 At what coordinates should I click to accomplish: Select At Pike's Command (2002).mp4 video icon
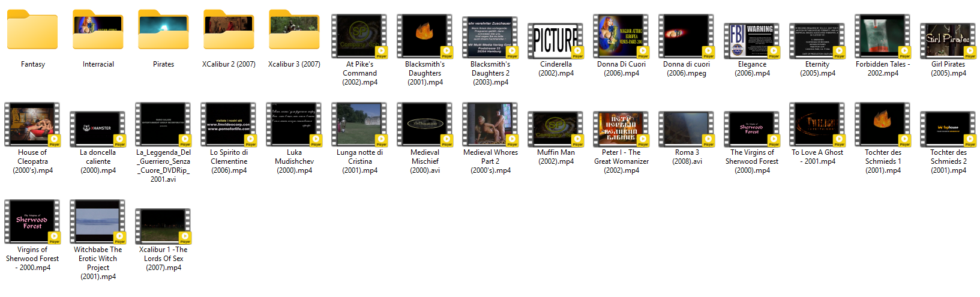pos(359,37)
